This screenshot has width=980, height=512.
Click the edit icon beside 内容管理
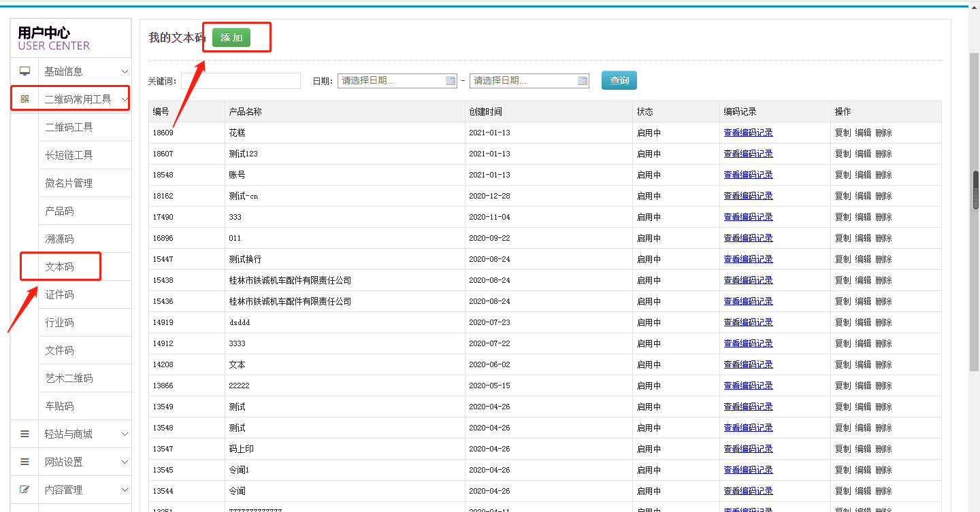pos(25,490)
